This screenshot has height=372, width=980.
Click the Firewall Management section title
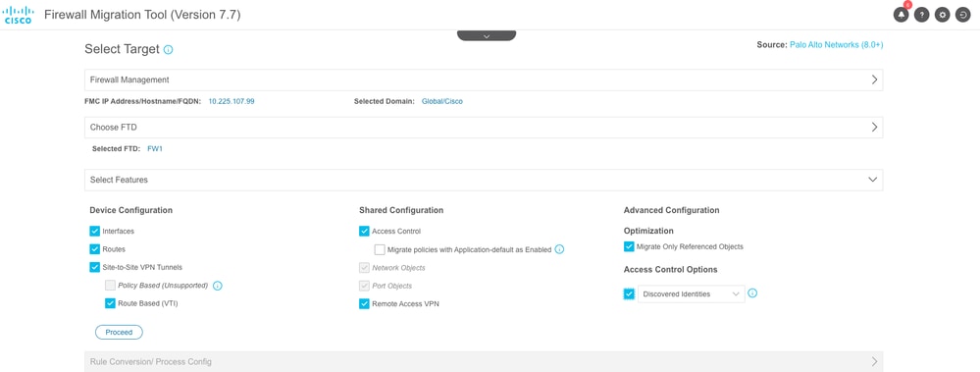[x=129, y=80]
